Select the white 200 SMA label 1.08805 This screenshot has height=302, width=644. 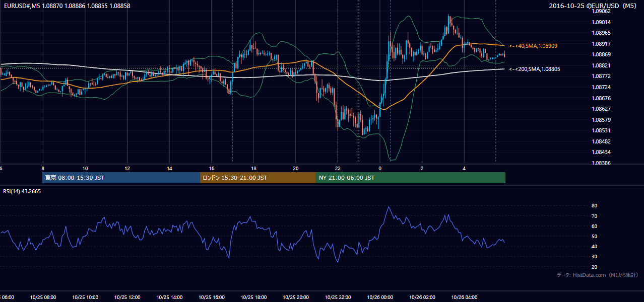pos(535,69)
